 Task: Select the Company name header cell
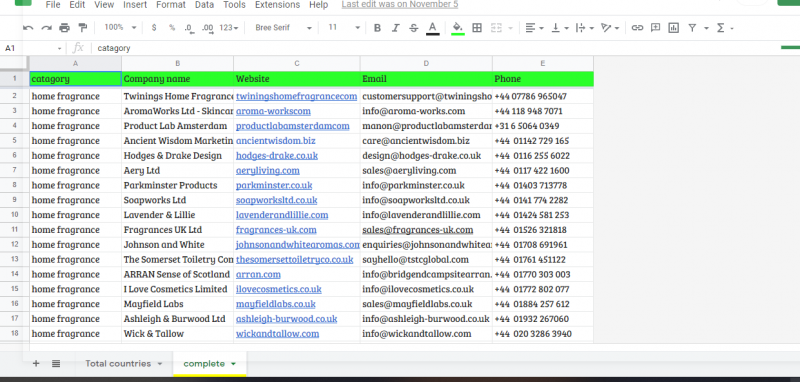[178, 79]
